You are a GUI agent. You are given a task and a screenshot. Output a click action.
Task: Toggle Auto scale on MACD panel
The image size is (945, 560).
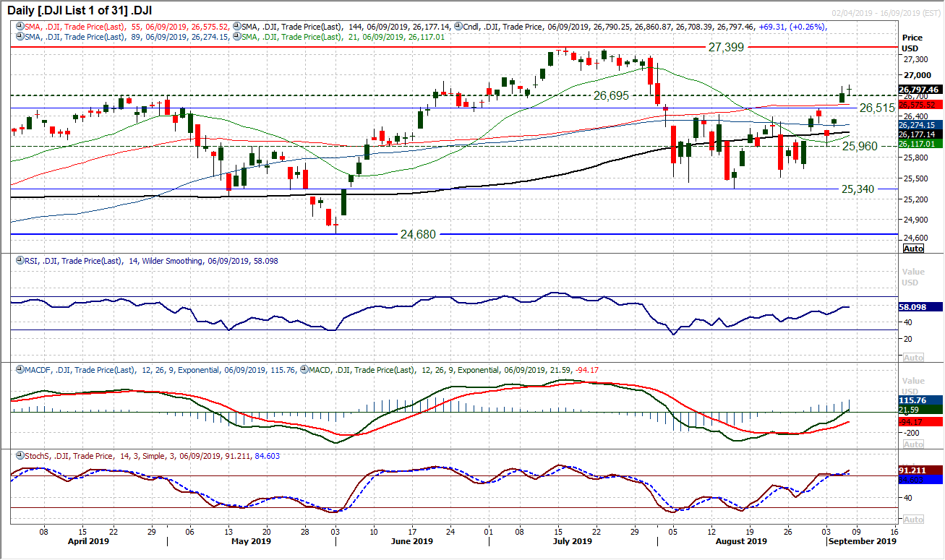[x=914, y=444]
